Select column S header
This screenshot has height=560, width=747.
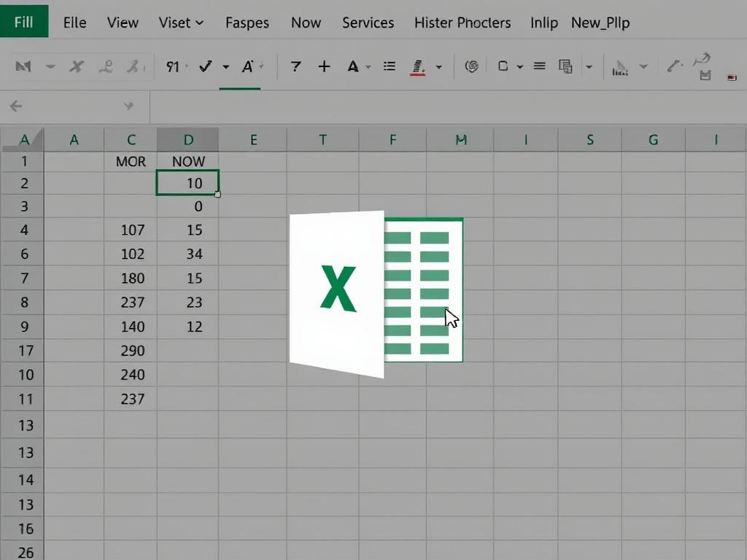tap(589, 139)
